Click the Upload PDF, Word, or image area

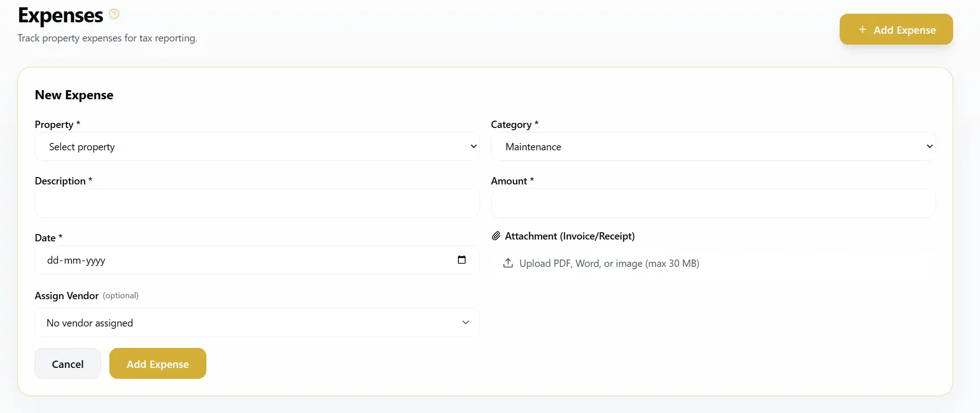pos(609,263)
